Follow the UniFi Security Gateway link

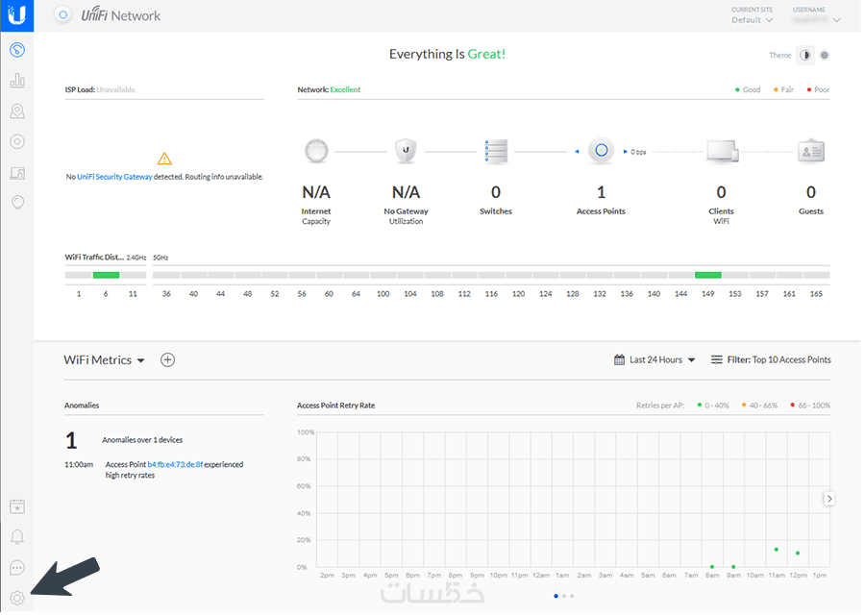click(x=115, y=178)
